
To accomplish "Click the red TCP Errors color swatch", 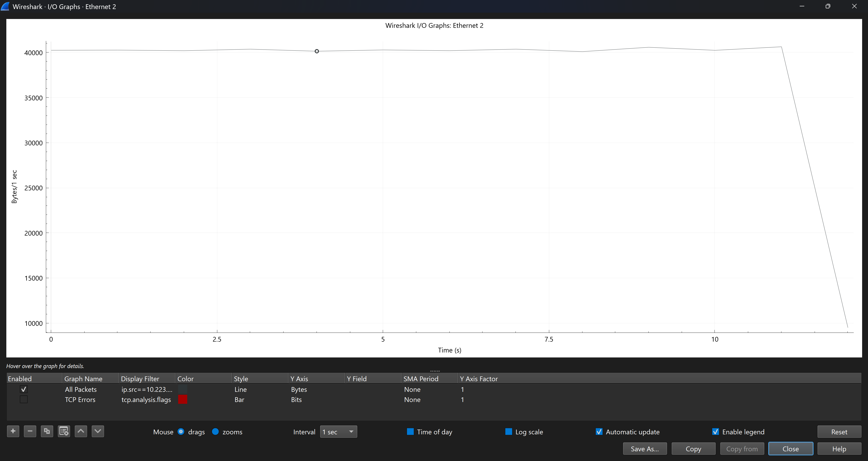I will coord(183,399).
